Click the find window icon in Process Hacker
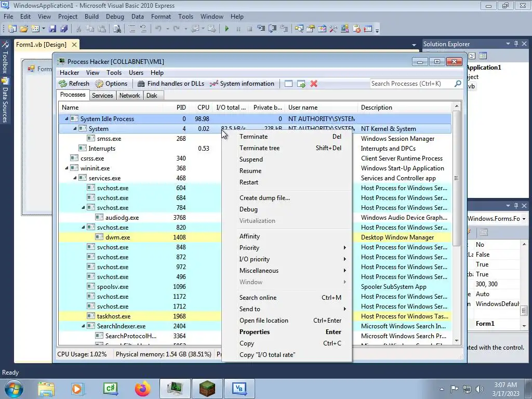The width and height of the screenshot is (532, 399). tap(288, 84)
